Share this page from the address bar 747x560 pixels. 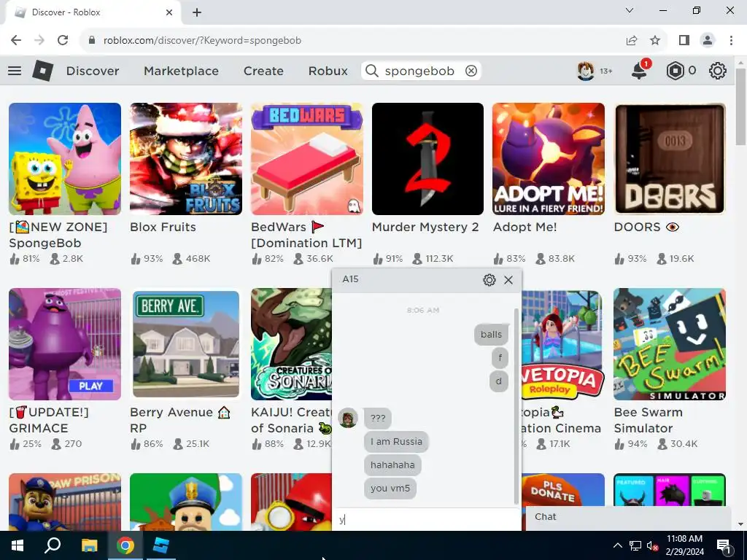tap(632, 41)
